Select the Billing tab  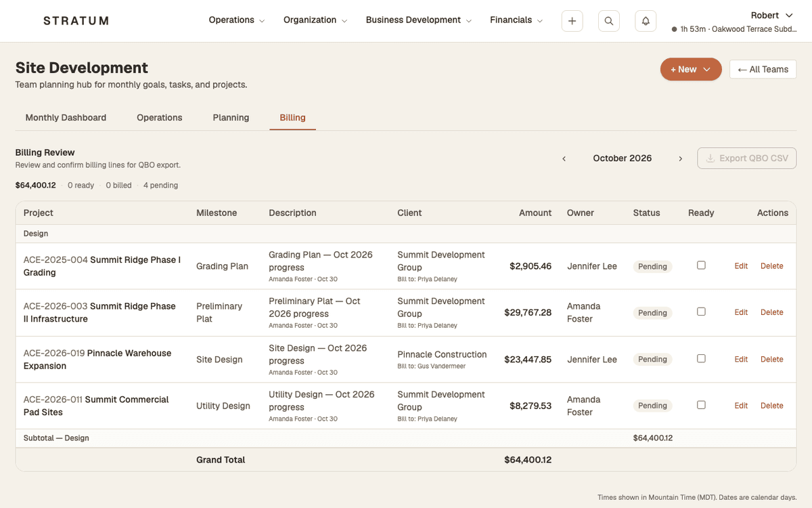coord(292,118)
